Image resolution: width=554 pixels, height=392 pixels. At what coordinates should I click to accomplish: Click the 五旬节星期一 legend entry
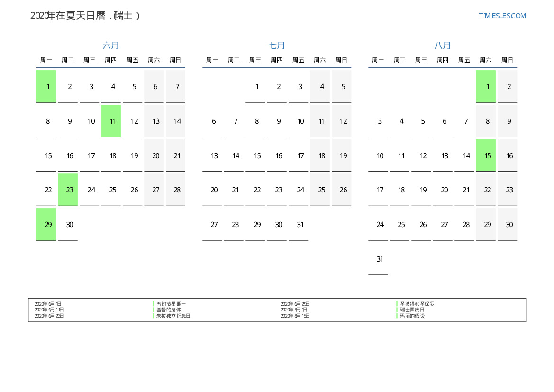click(x=171, y=304)
